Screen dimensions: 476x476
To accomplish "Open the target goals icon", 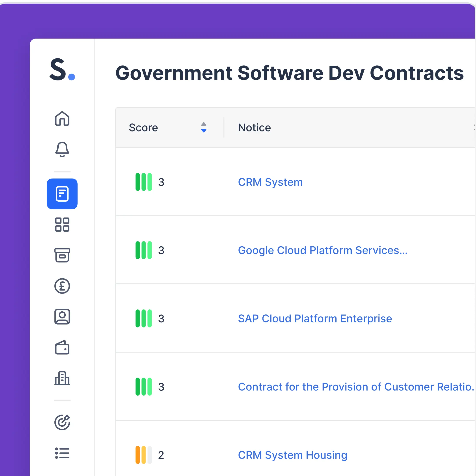I will pos(62,422).
